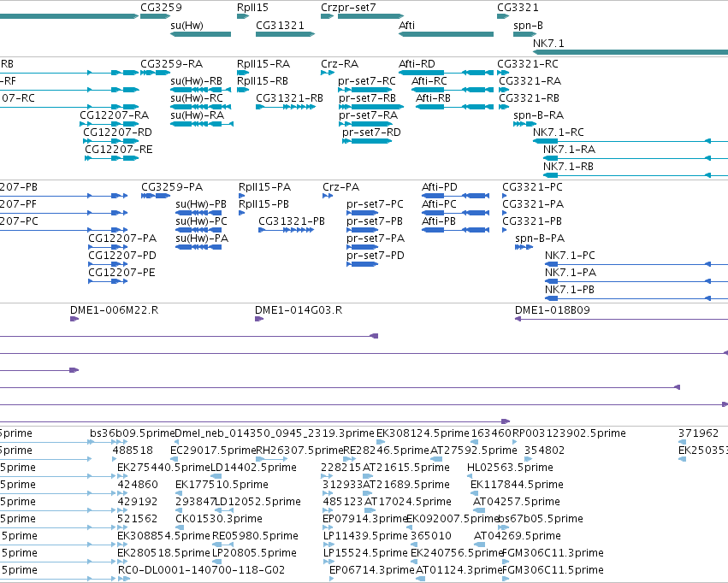Viewport: 728px width, 583px height.
Task: Click the CG12207-PA protein label
Action: pos(122,238)
